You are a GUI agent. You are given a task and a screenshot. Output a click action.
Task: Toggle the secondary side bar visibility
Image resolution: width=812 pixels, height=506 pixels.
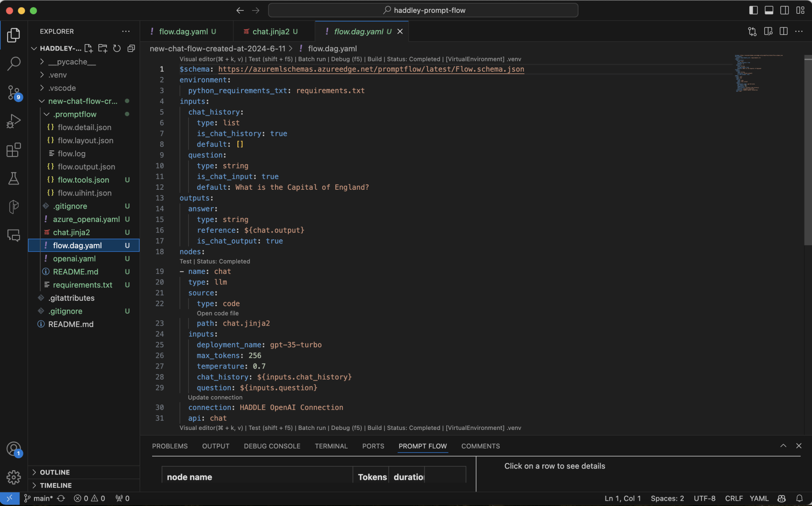tap(785, 10)
